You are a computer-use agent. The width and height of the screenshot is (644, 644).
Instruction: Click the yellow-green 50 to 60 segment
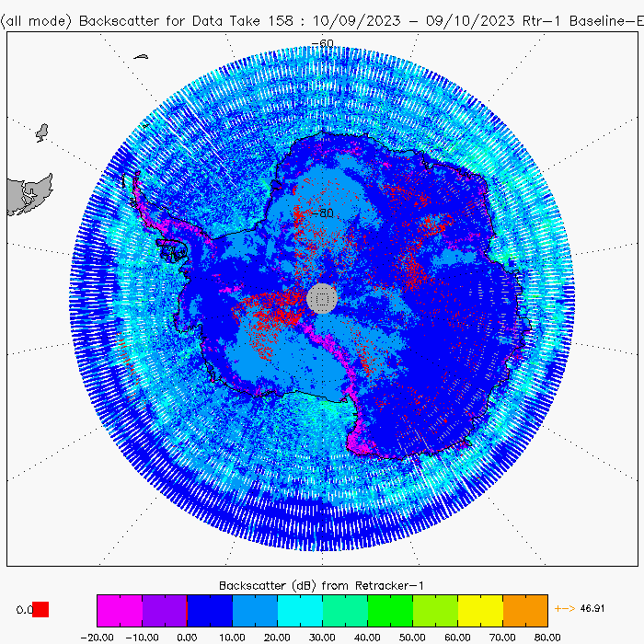[x=434, y=610]
